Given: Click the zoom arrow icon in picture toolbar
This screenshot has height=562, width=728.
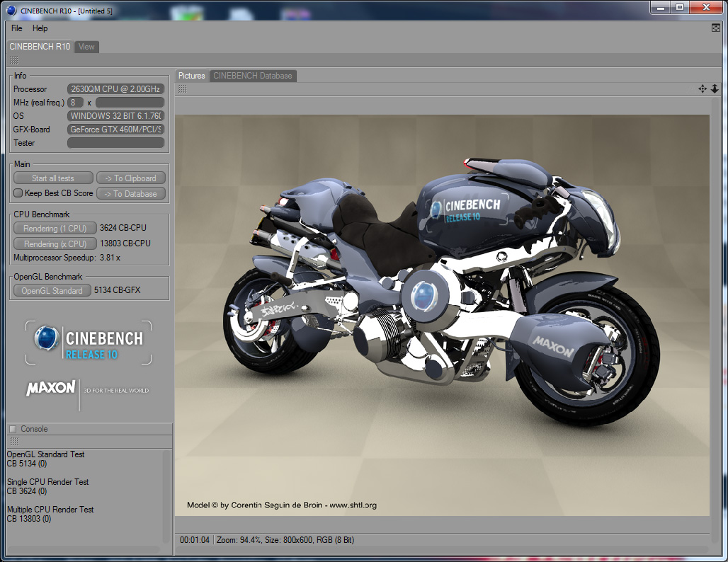Looking at the screenshot, I should coord(715,88).
